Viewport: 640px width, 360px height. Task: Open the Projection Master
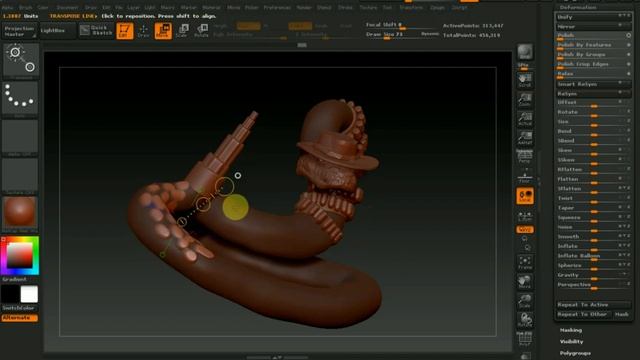[19, 31]
